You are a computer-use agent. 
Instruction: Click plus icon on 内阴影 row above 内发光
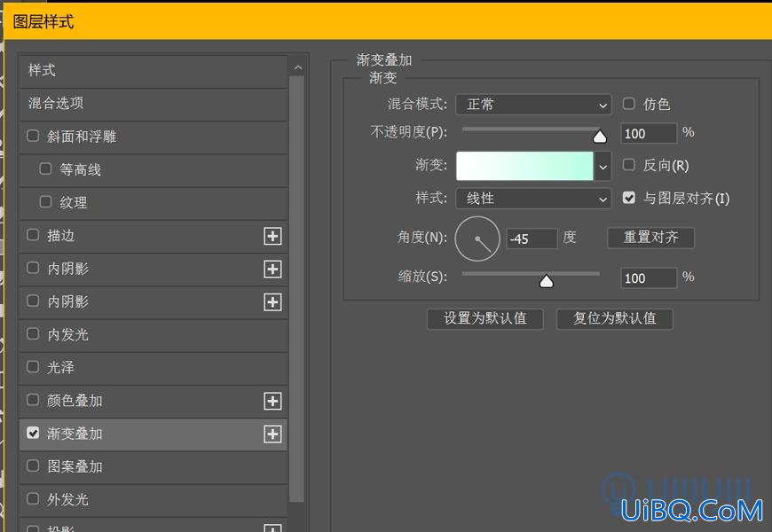point(272,302)
